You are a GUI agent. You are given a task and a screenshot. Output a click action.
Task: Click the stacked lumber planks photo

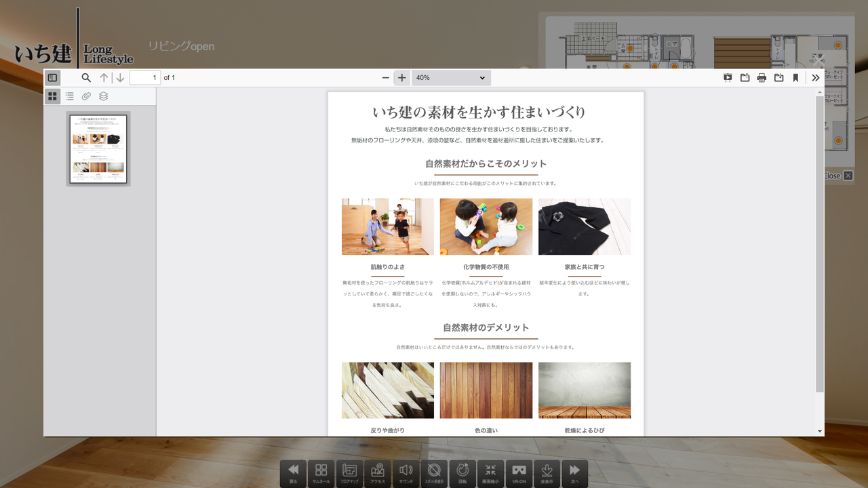388,390
